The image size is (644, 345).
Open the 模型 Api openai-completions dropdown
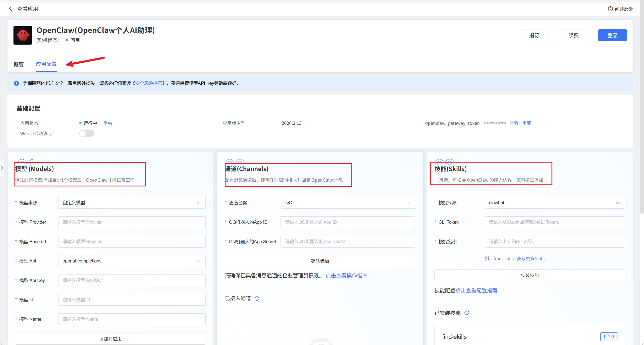click(132, 261)
